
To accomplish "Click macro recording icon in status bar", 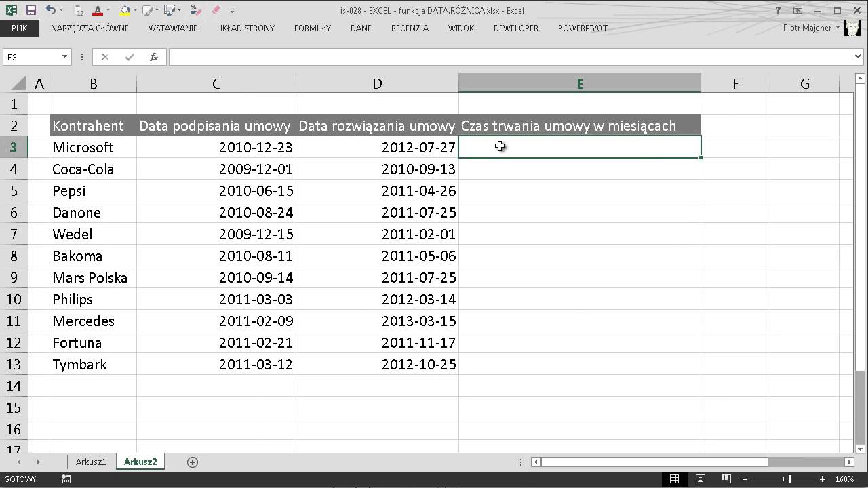I will (x=66, y=479).
